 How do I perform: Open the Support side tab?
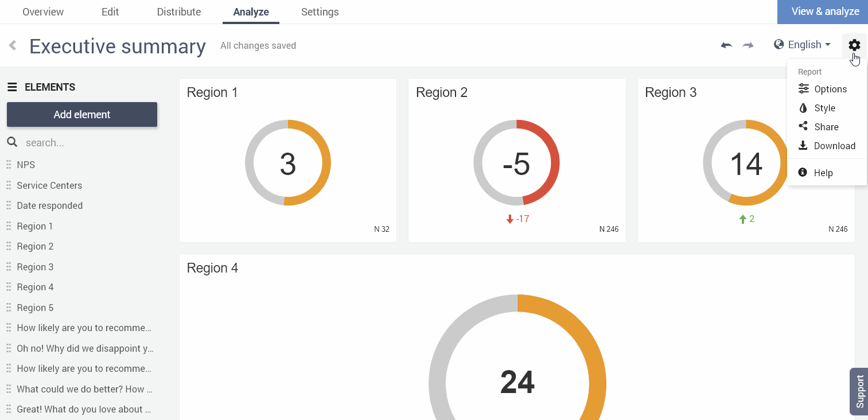(859, 391)
